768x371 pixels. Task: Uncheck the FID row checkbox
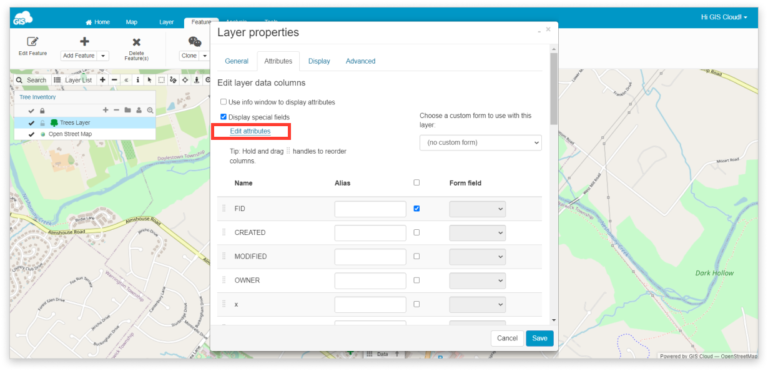click(x=416, y=208)
